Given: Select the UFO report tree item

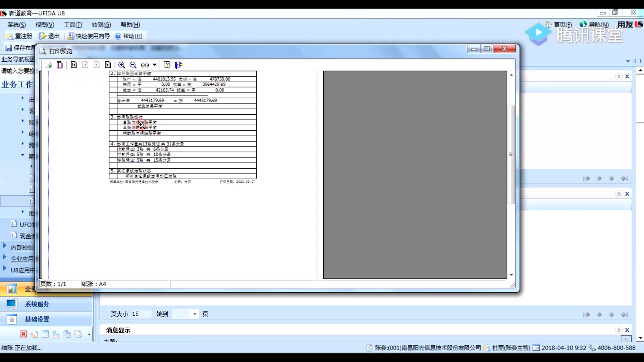Looking at the screenshot, I should [23, 224].
